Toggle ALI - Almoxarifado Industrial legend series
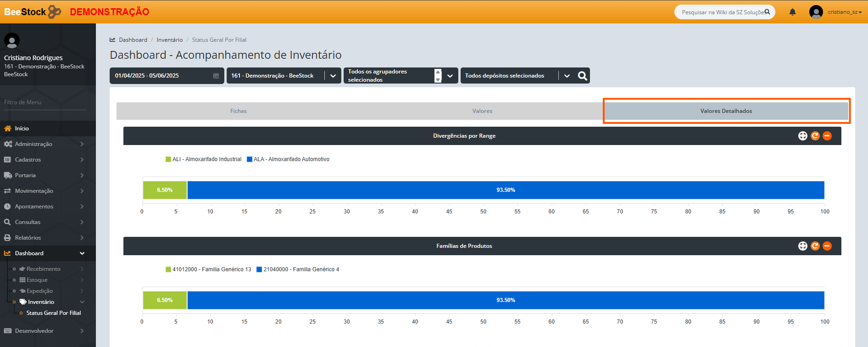This screenshot has width=868, height=347. click(x=203, y=159)
